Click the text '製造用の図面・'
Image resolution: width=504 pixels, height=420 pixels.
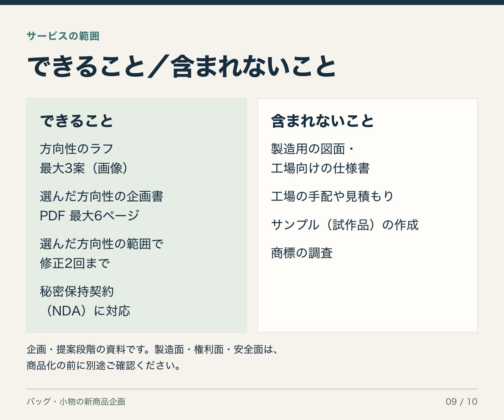click(313, 149)
